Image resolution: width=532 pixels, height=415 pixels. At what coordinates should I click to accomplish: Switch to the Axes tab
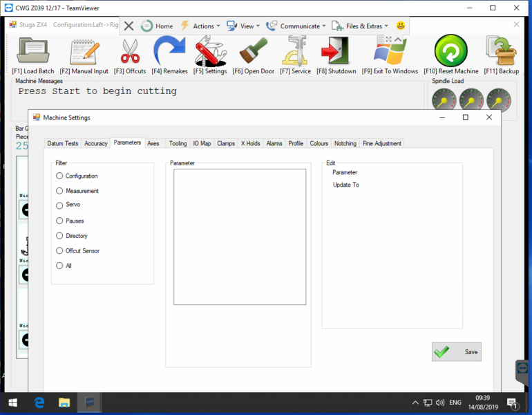coord(153,143)
